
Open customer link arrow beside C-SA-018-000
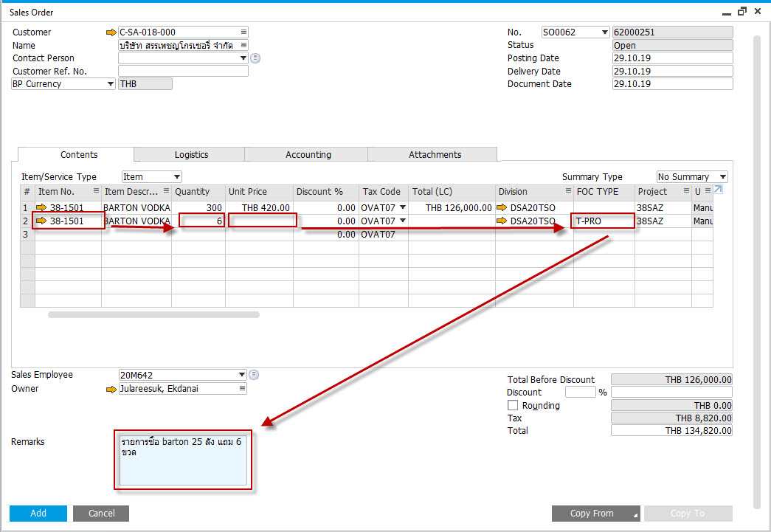click(111, 32)
